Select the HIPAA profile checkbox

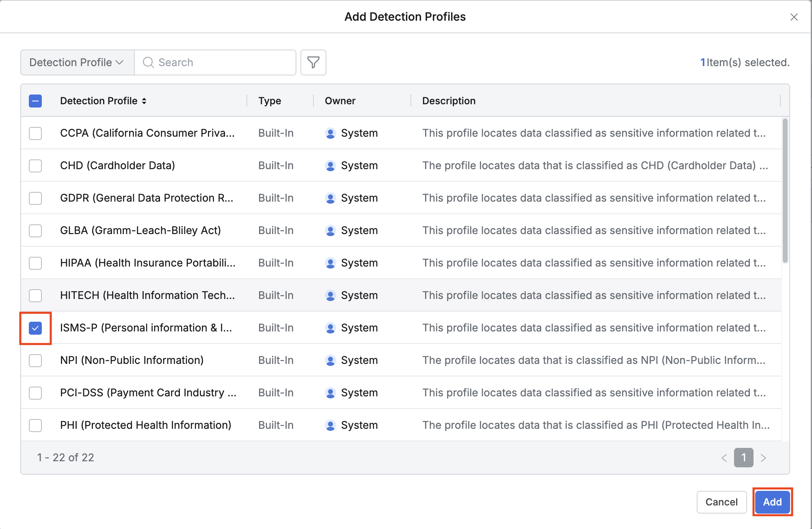(x=35, y=263)
